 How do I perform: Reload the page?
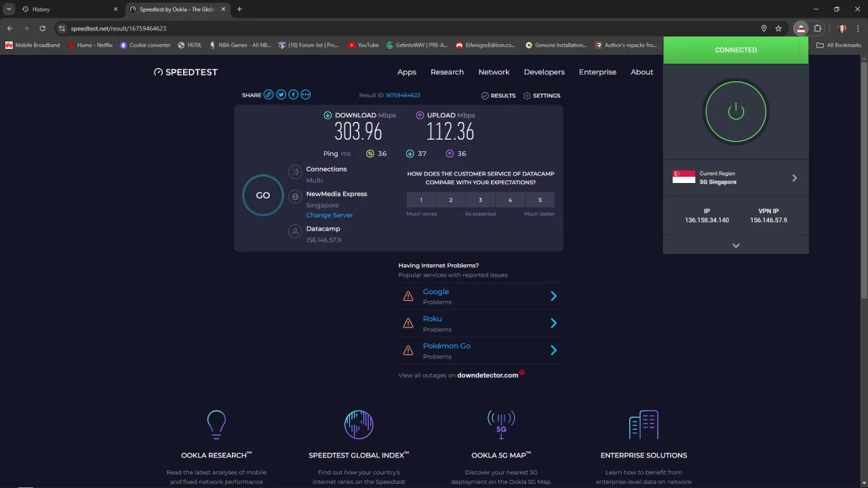(42, 28)
